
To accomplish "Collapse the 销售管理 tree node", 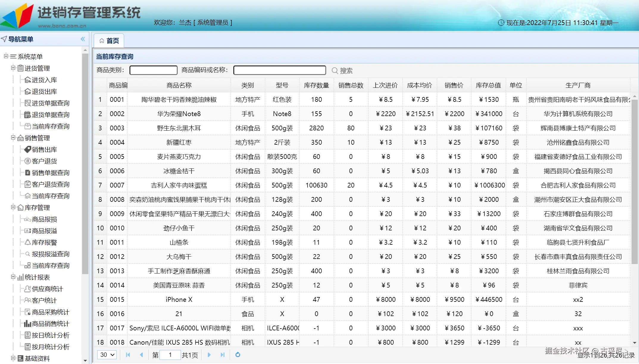I will (13, 138).
